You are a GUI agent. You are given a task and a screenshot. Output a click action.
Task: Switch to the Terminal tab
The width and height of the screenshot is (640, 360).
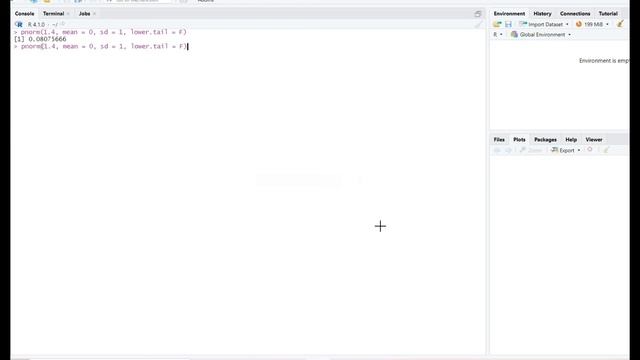coord(53,13)
